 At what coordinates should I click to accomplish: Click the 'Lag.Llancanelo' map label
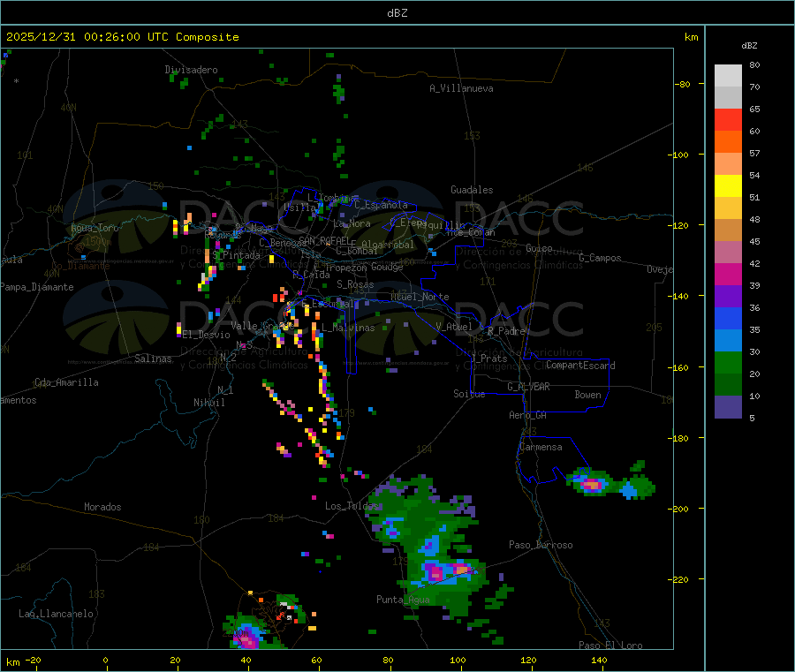coord(57,614)
